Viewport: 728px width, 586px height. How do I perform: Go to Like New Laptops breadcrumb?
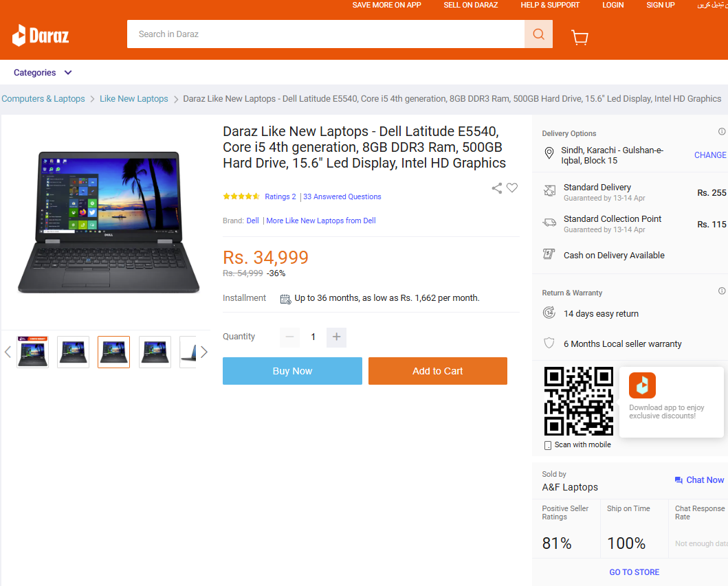click(x=134, y=99)
